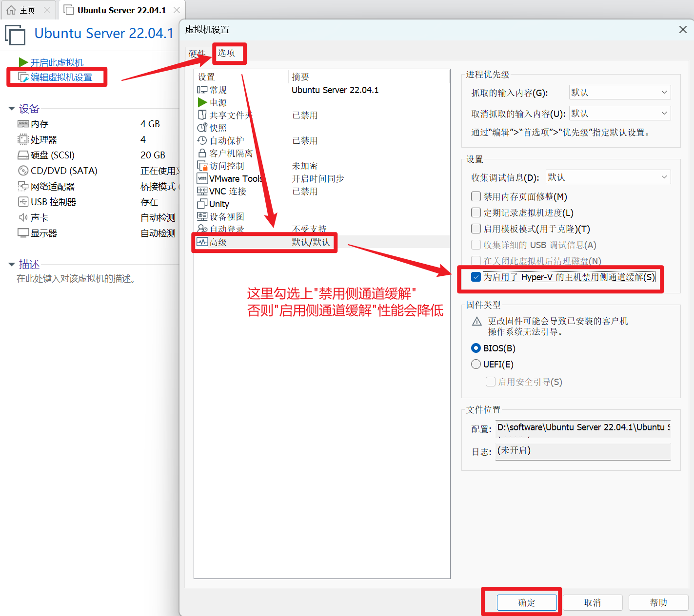Click the VNC 连接 icon

pos(202,191)
